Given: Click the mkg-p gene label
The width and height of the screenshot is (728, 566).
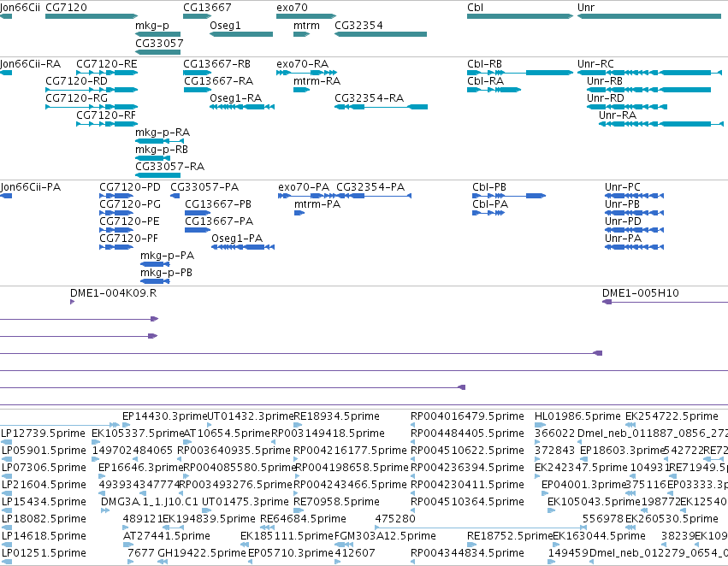Looking at the screenshot, I should click(x=152, y=26).
